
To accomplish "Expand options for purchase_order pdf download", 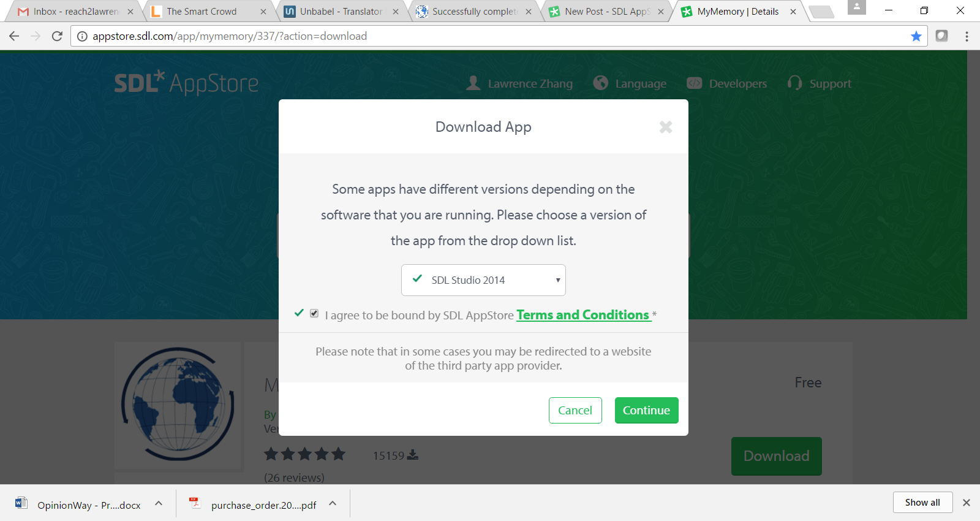I will 333,503.
